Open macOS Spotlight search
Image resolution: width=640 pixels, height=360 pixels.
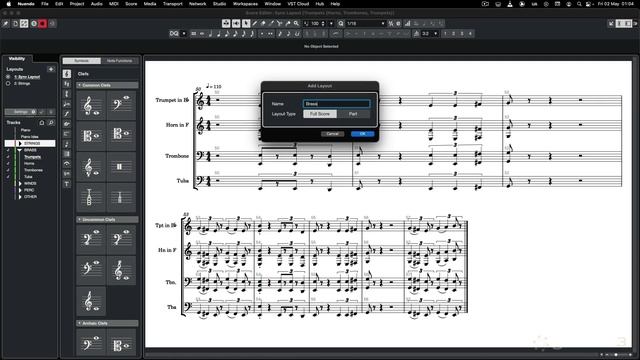579,4
